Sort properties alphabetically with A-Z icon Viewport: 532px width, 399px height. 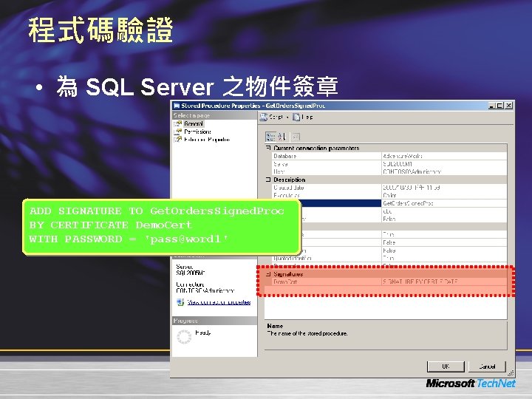[282, 137]
